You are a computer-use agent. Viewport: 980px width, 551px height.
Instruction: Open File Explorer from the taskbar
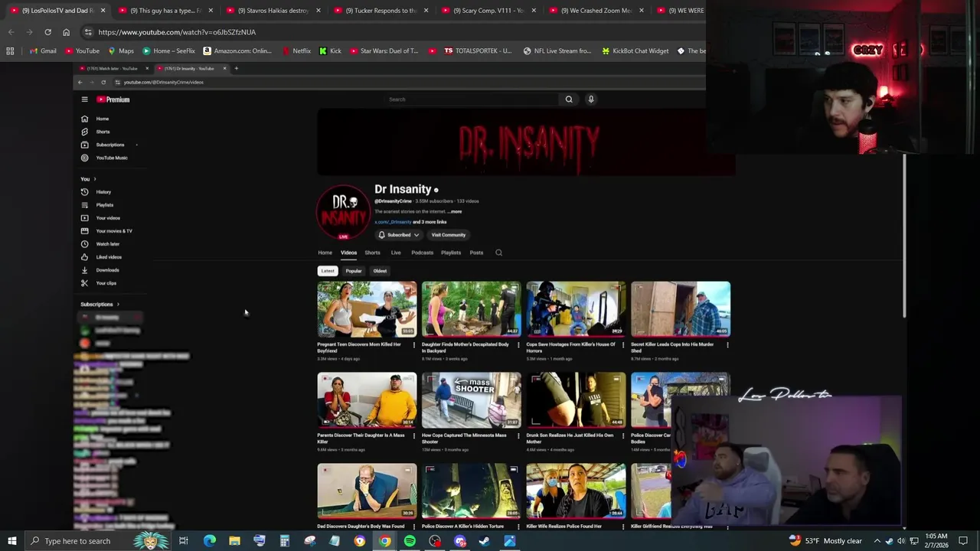[234, 541]
